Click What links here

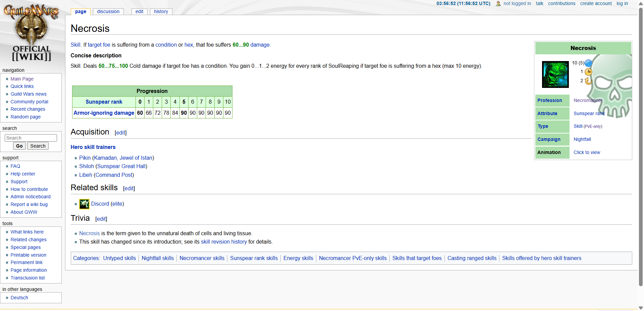point(27,232)
